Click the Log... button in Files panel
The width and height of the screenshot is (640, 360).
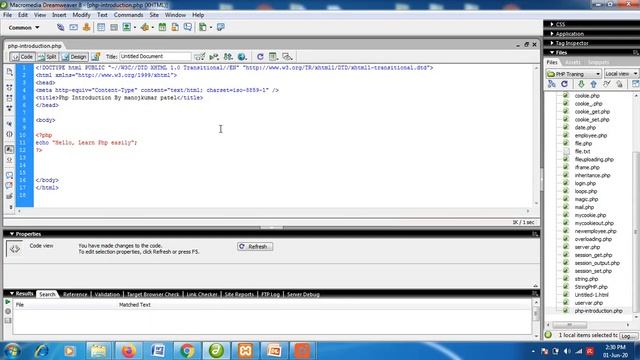pos(628,336)
